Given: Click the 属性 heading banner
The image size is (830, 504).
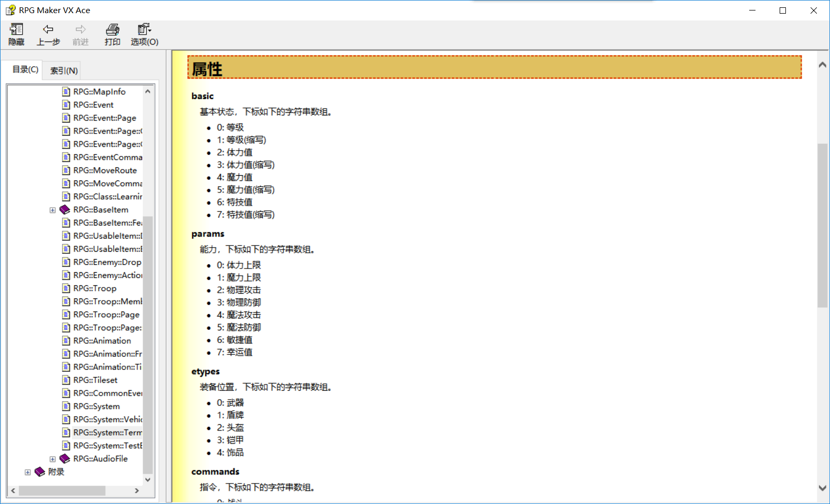Looking at the screenshot, I should [495, 68].
